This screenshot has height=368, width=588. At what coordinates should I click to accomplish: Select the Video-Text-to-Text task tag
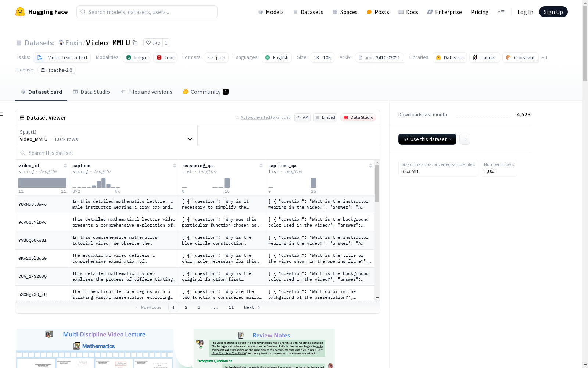(62, 57)
